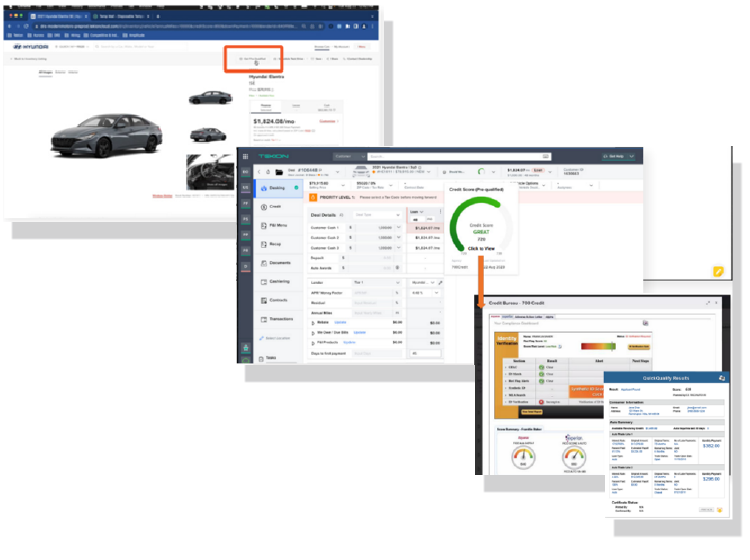Viewport: 750px width, 560px height.
Task: Expand the F&I Products row triangle
Action: (313, 343)
